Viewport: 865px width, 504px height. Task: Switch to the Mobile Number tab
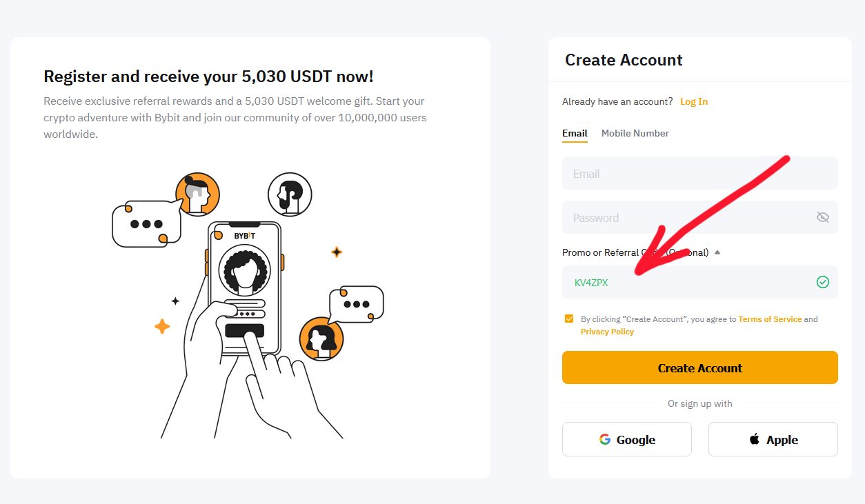(x=635, y=133)
